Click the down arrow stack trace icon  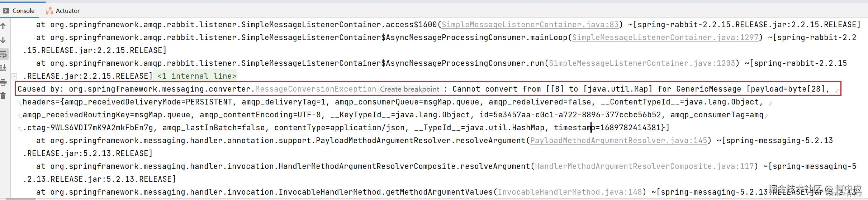[3, 40]
